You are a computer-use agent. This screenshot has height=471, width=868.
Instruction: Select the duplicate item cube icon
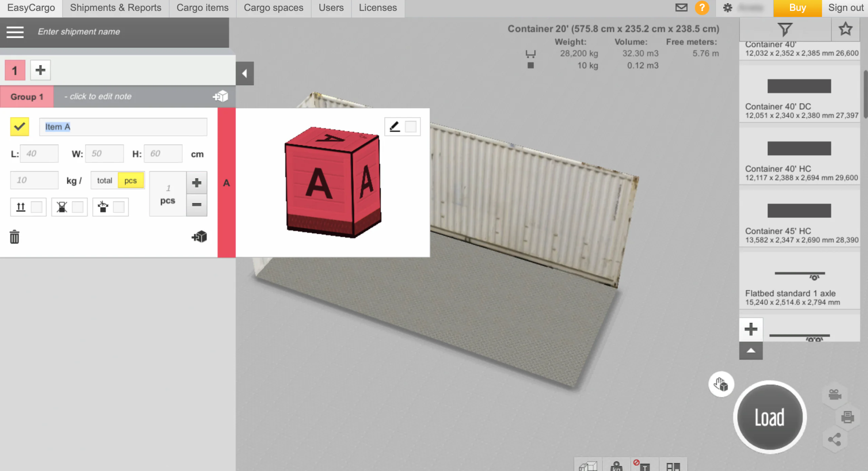pyautogui.click(x=200, y=237)
